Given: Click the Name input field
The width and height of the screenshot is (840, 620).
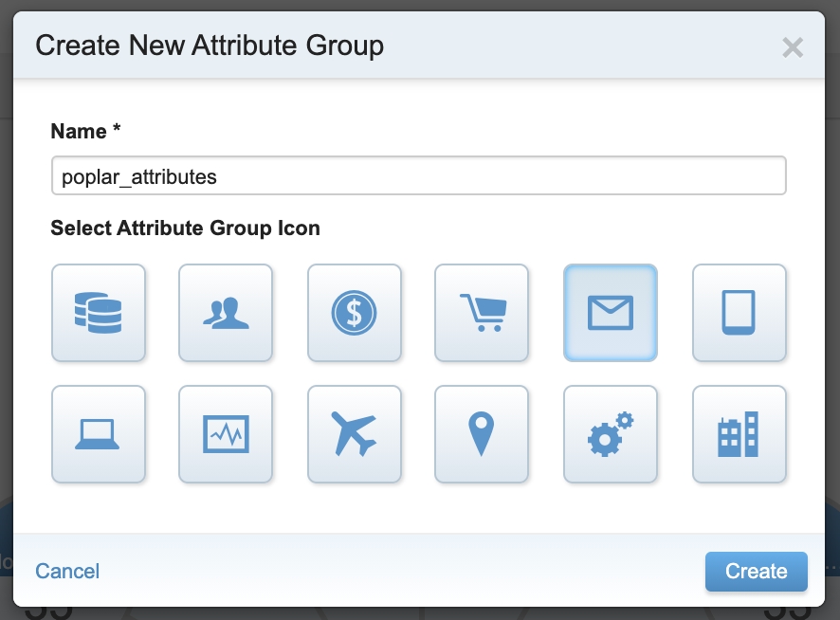Looking at the screenshot, I should [418, 176].
